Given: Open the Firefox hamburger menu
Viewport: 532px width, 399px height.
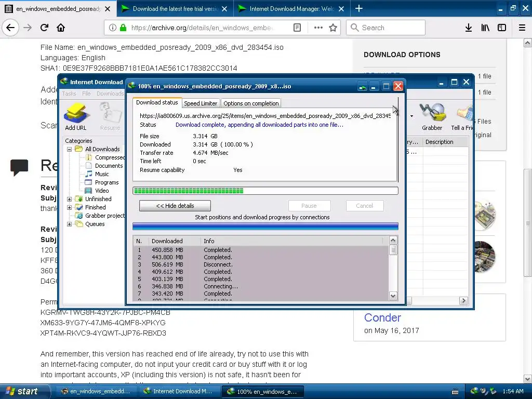Looking at the screenshot, I should click(522, 28).
